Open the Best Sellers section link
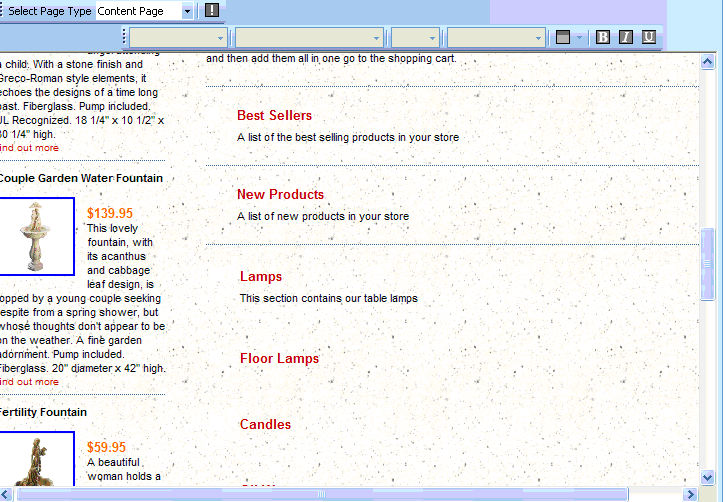This screenshot has width=726, height=502. tap(274, 115)
